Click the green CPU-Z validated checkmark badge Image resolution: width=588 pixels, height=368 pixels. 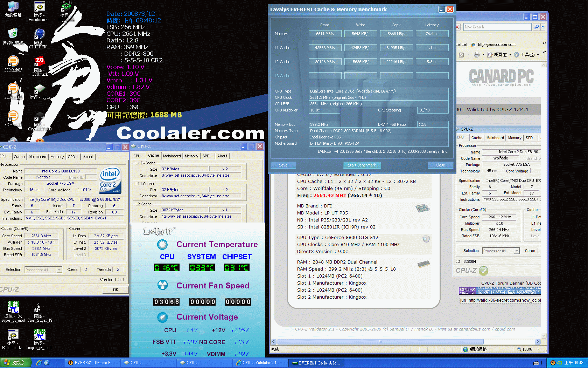coord(483,271)
